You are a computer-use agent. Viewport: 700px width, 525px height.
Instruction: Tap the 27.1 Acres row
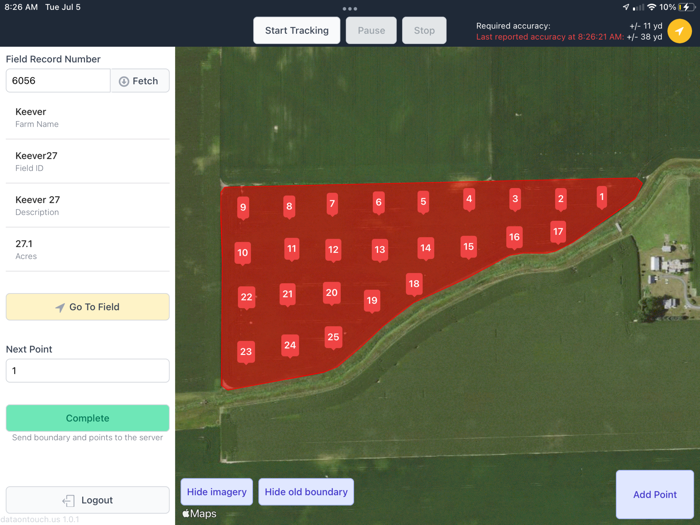[88, 249]
